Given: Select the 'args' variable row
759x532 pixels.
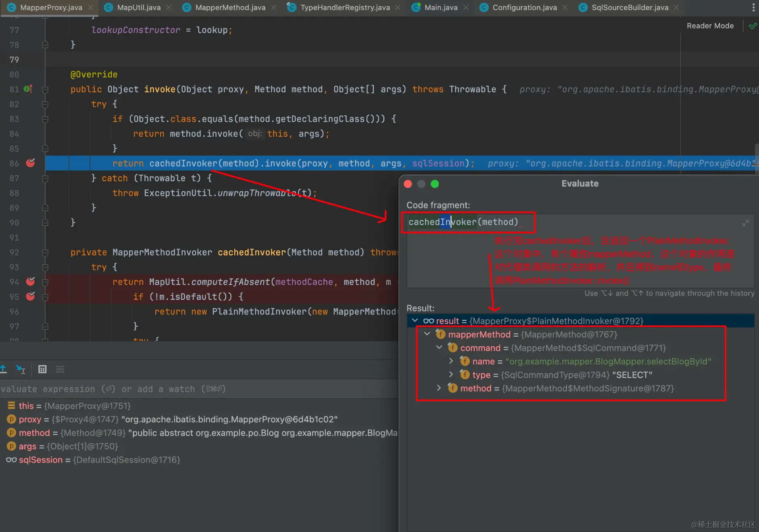Looking at the screenshot, I should click(x=199, y=446).
